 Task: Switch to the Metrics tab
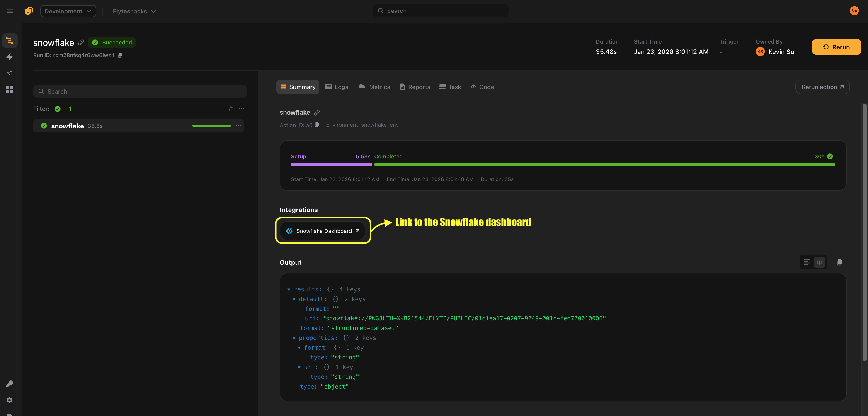pos(374,87)
